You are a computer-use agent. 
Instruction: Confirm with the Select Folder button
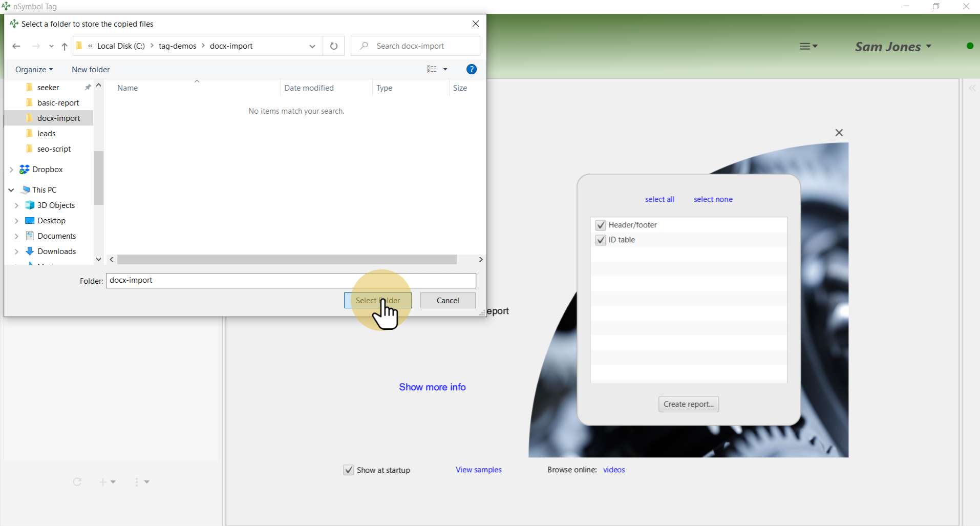pyautogui.click(x=378, y=301)
